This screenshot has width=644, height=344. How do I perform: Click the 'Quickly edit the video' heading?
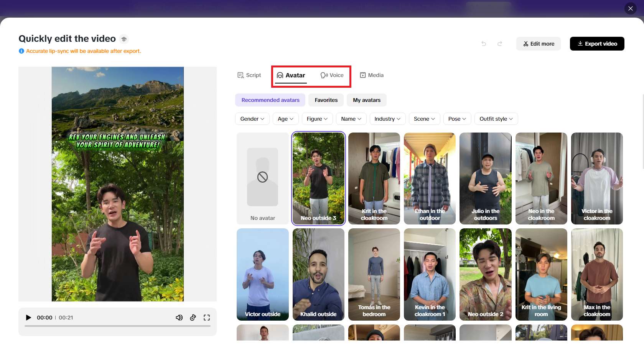67,39
